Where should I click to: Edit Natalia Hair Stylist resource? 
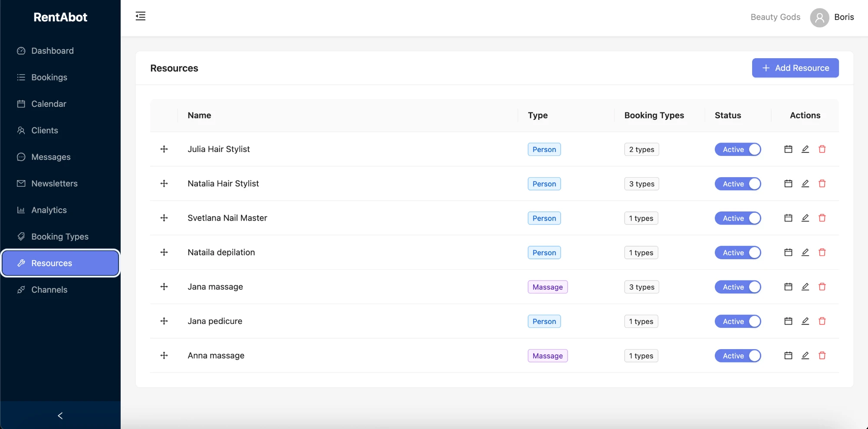click(805, 183)
